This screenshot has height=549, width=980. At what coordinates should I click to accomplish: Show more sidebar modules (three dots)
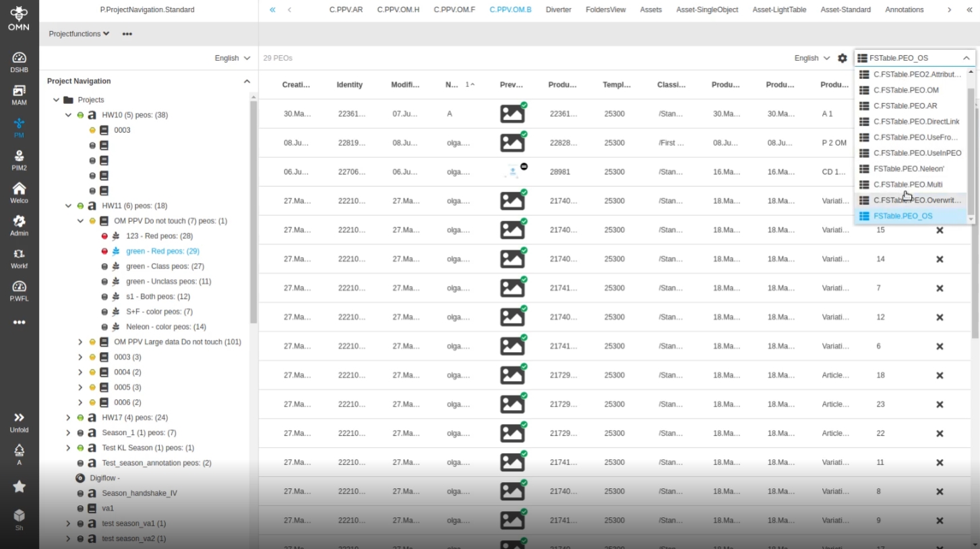pyautogui.click(x=19, y=322)
